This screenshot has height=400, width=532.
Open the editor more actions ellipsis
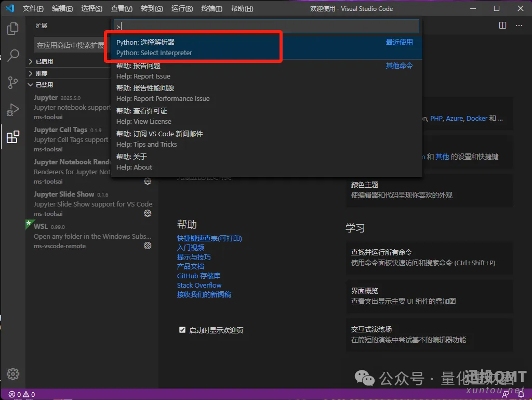point(519,25)
